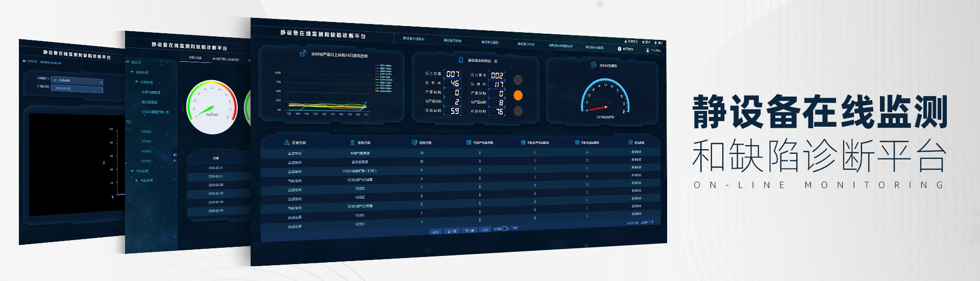Viewport: 980px width, 281px height.
Task: Collapse 合成车间 parent node in the tree
Action: pos(132,72)
